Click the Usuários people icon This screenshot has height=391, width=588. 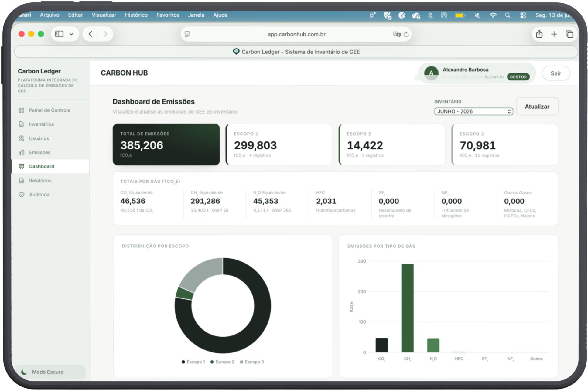tap(21, 138)
